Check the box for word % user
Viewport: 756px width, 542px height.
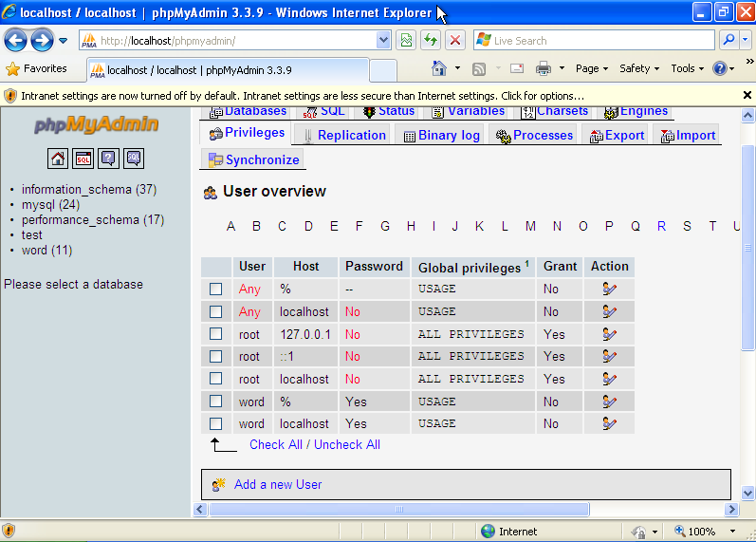(x=215, y=402)
